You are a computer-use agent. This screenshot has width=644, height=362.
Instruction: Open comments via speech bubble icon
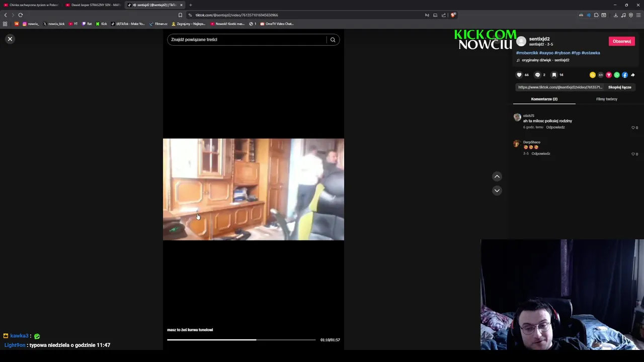click(537, 75)
